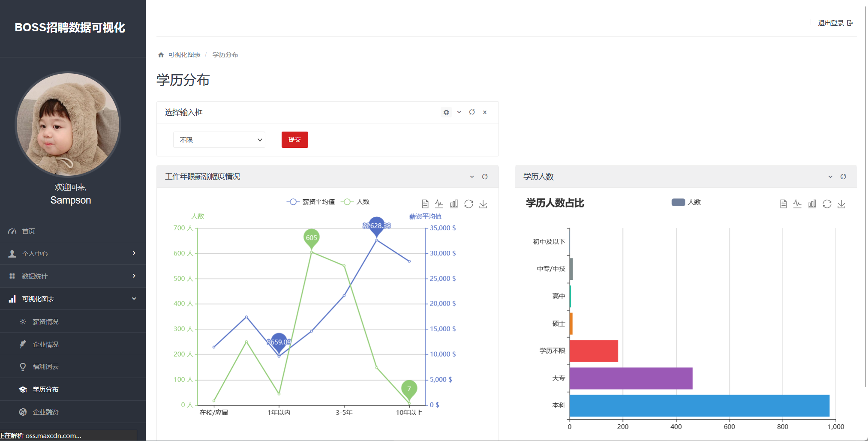The image size is (868, 441).
Task: Open the settings gear on 选择输入框 panel
Action: tap(446, 112)
